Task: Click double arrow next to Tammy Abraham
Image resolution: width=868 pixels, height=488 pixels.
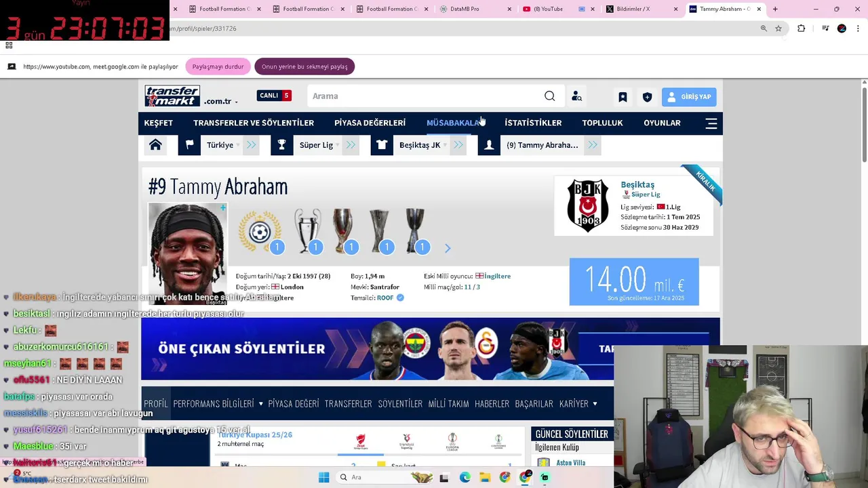Action: coord(593,145)
